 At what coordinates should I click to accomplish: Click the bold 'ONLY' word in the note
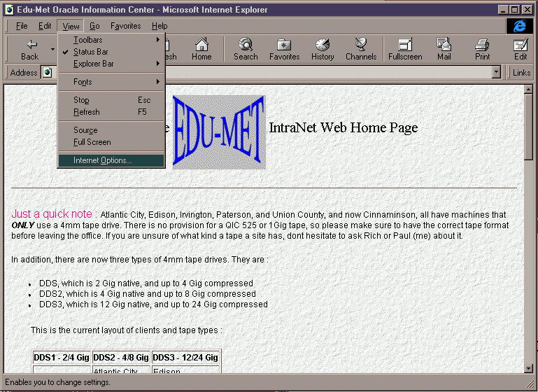[x=22, y=225]
